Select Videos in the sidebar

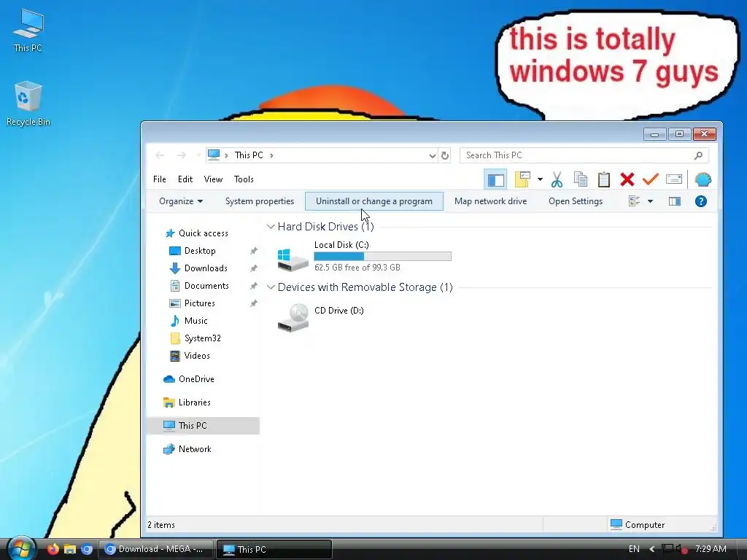point(197,356)
